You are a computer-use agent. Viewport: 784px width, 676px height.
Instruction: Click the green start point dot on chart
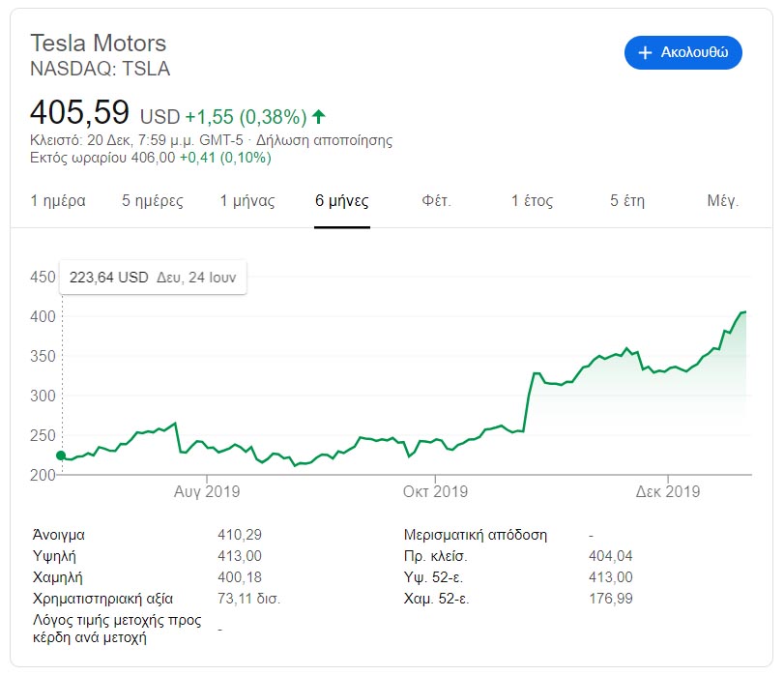[61, 456]
